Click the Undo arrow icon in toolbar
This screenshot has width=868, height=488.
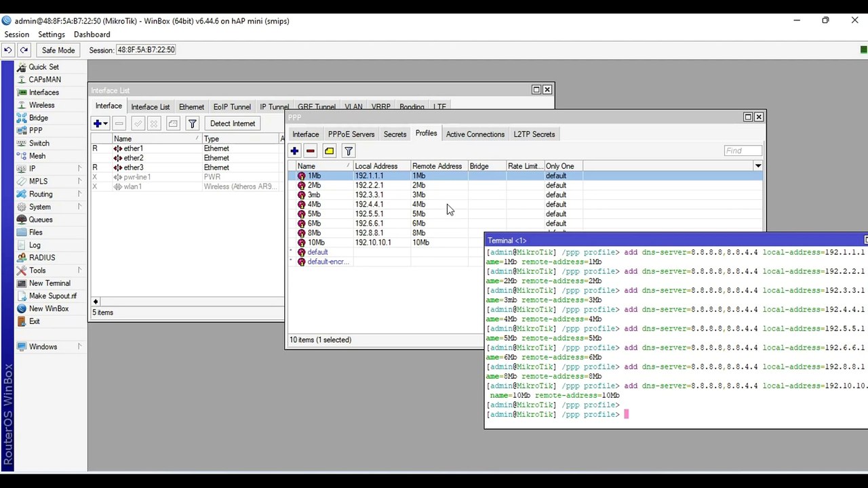coord(7,50)
